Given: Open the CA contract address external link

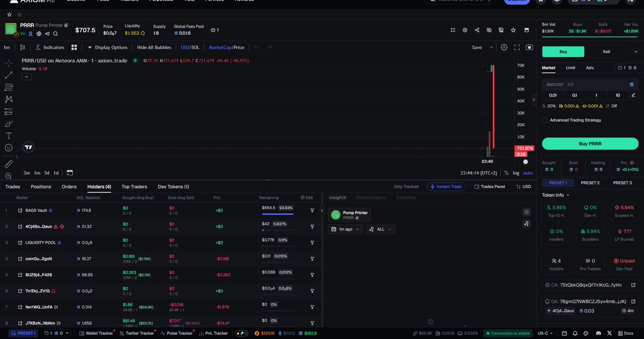Looking at the screenshot, I should [633, 285].
